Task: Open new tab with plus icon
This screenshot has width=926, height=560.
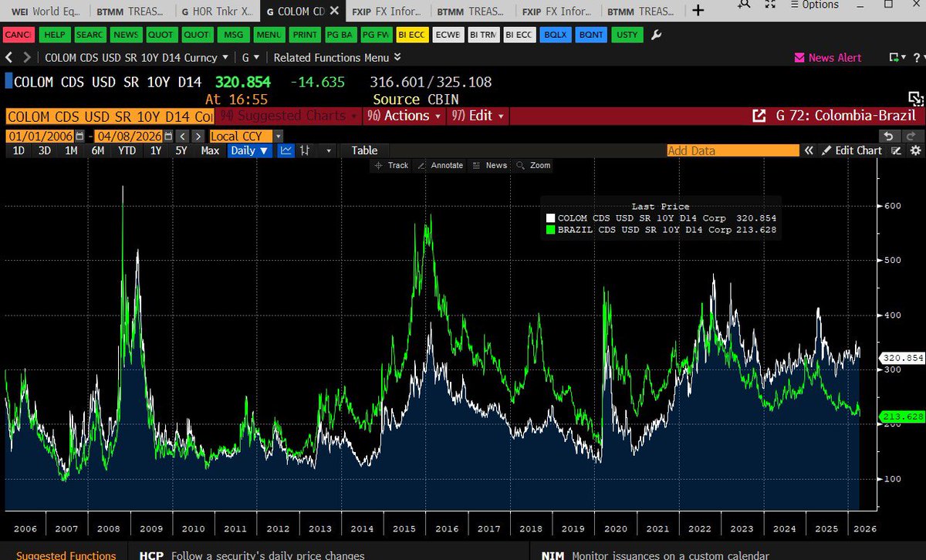Action: (x=698, y=10)
